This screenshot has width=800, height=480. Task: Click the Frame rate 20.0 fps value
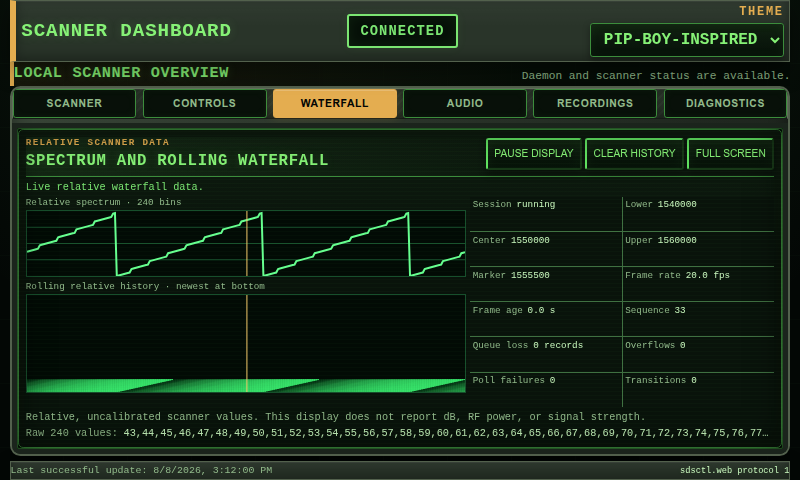click(677, 275)
